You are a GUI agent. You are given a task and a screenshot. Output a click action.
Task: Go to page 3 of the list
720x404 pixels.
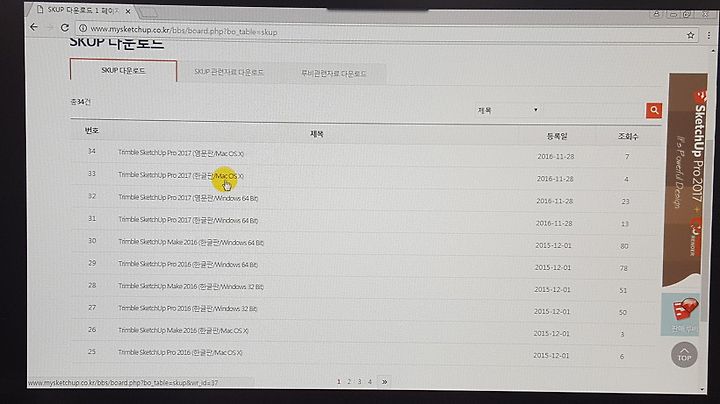[360, 382]
